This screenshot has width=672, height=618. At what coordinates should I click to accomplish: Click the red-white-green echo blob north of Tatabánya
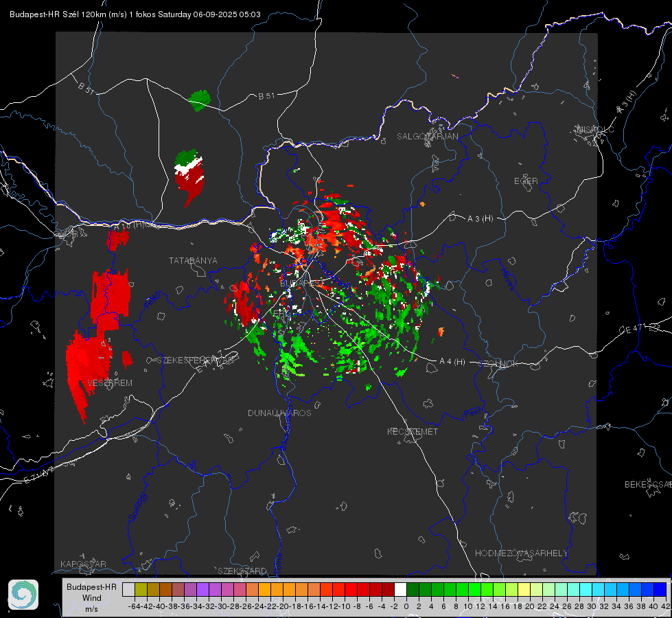tap(189, 177)
